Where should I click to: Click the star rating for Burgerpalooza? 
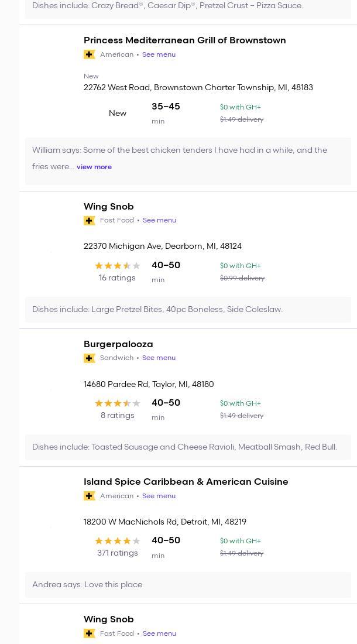(117, 403)
